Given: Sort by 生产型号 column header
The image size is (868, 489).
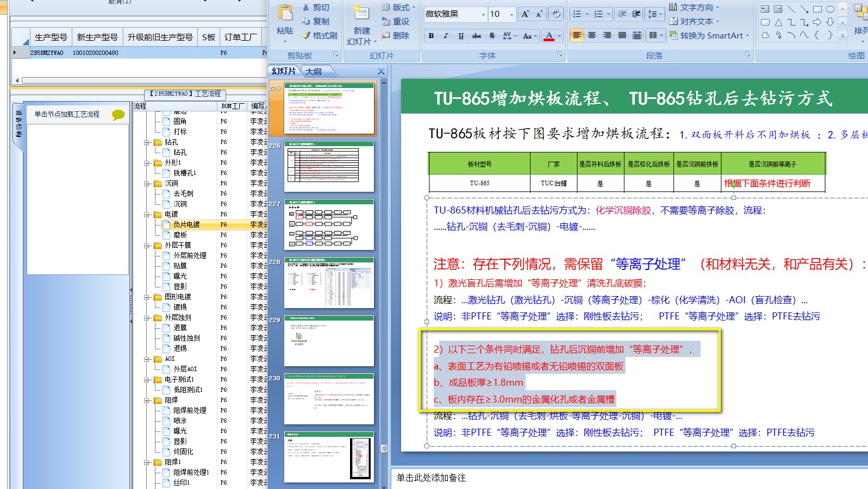Looking at the screenshot, I should coord(51,37).
